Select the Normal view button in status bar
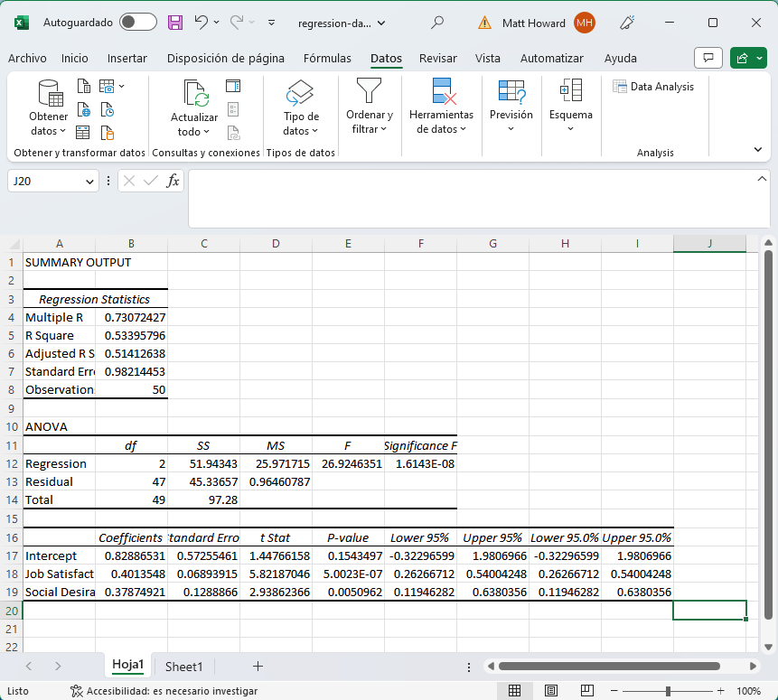This screenshot has height=700, width=778. pyautogui.click(x=514, y=691)
